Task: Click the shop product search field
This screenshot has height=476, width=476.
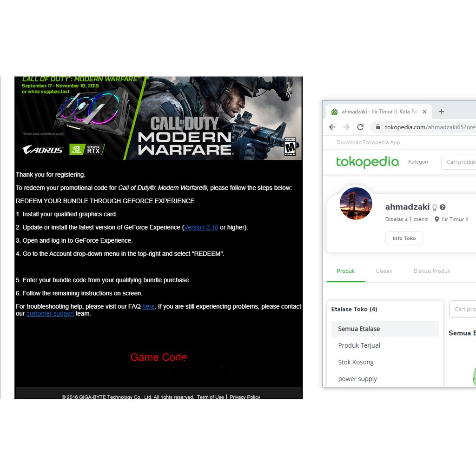Action: (463, 309)
